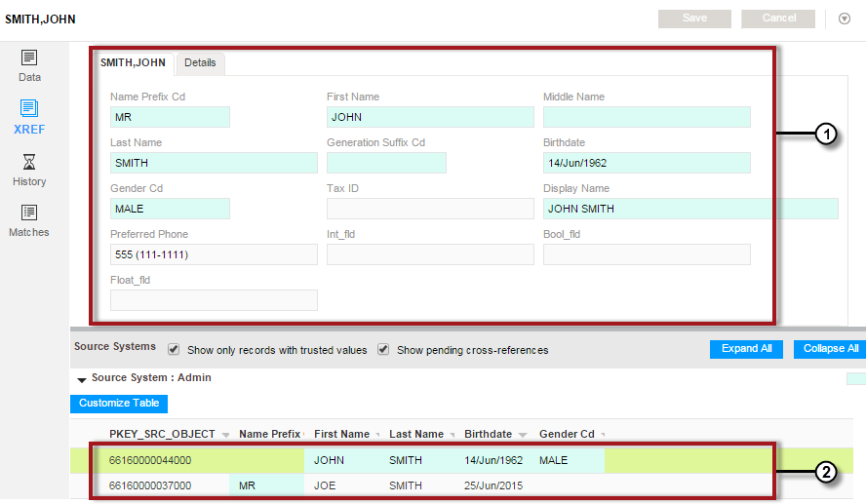Select the XREF view icon

click(29, 107)
